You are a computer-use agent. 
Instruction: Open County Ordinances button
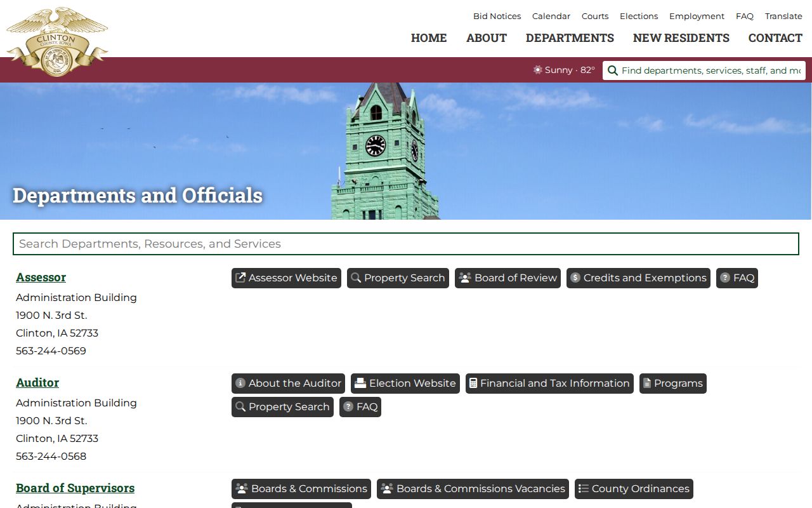pos(634,489)
